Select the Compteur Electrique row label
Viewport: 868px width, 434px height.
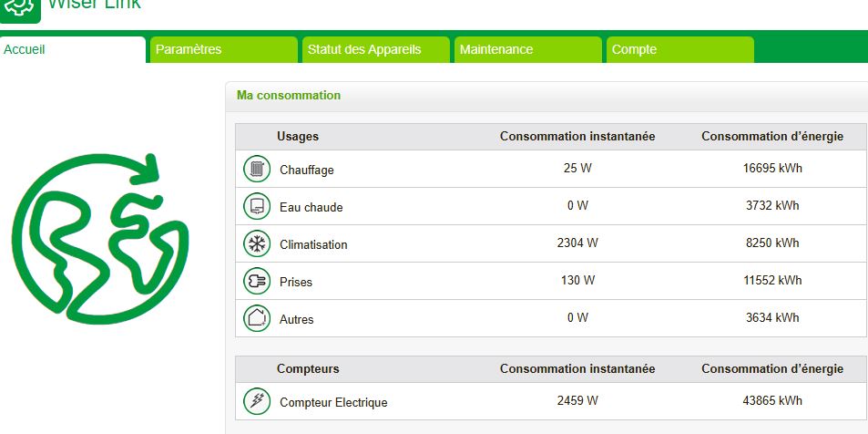click(x=333, y=403)
